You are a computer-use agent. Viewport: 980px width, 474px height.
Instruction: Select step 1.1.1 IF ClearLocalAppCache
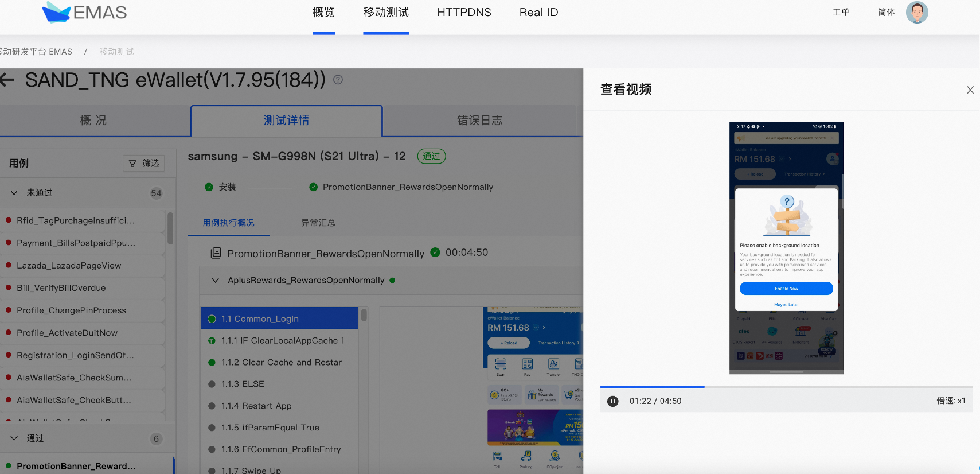point(279,340)
